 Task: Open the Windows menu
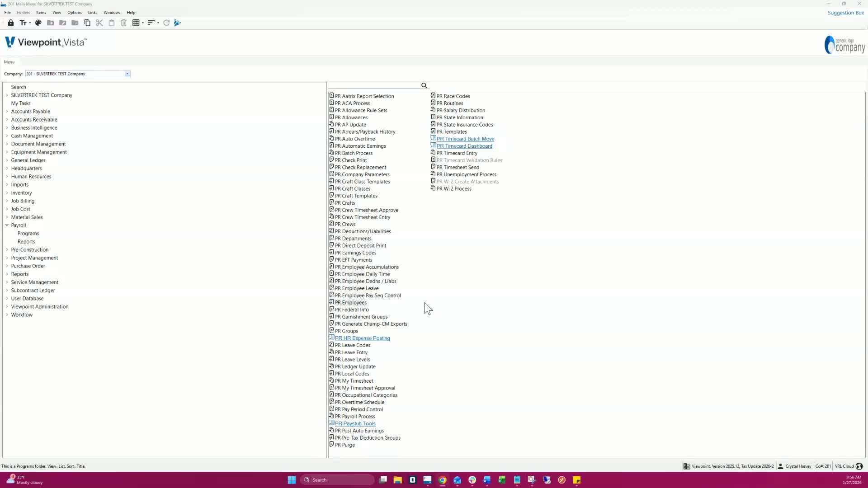(112, 13)
